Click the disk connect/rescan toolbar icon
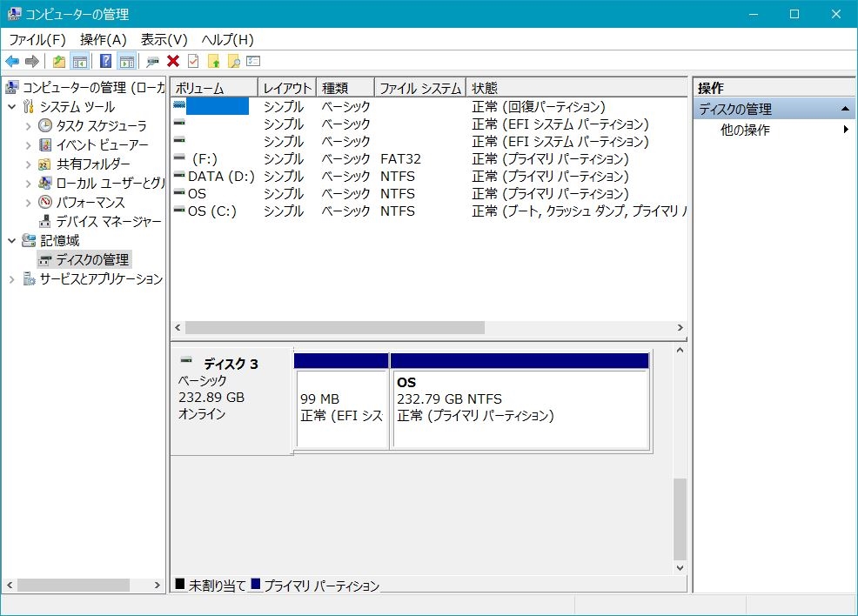Viewport: 858px width, 616px height. point(152,61)
